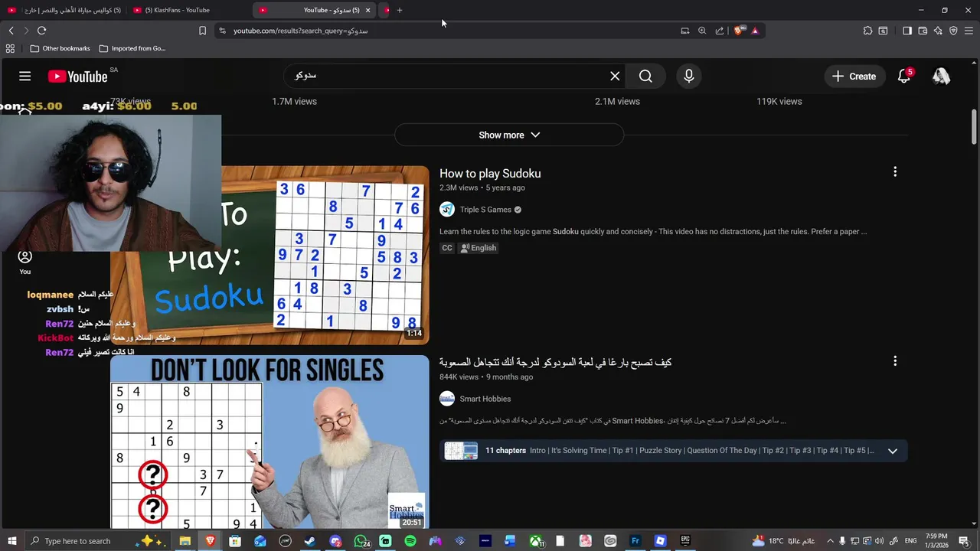Open browser extensions puzzle icon
The width and height of the screenshot is (980, 551).
tap(867, 31)
